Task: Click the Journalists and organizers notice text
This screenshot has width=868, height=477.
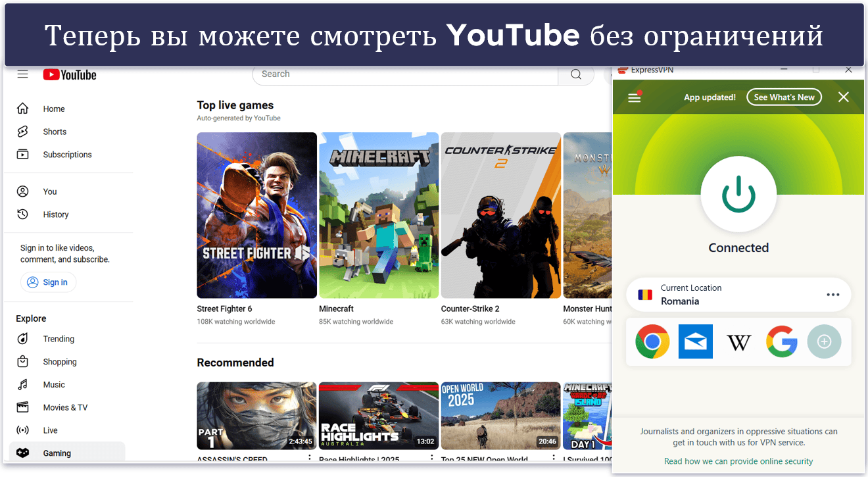Action: pos(738,438)
